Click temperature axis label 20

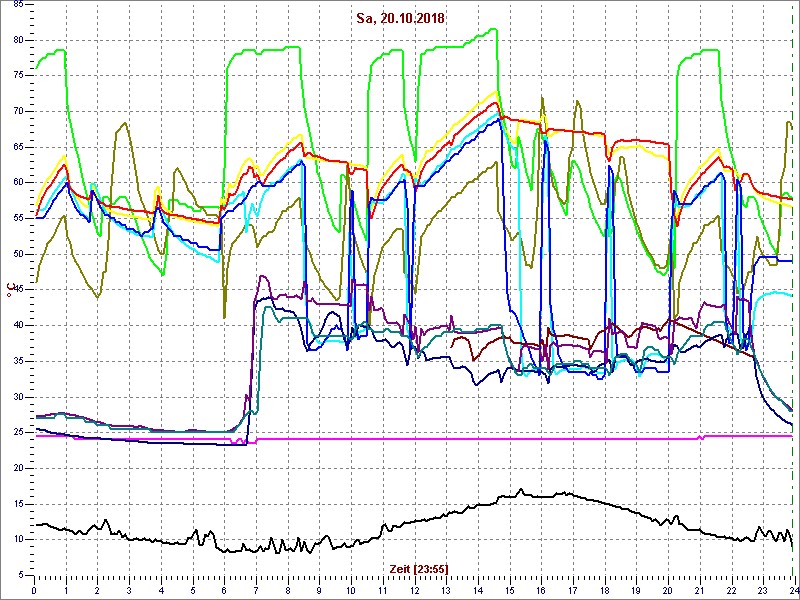[17, 468]
